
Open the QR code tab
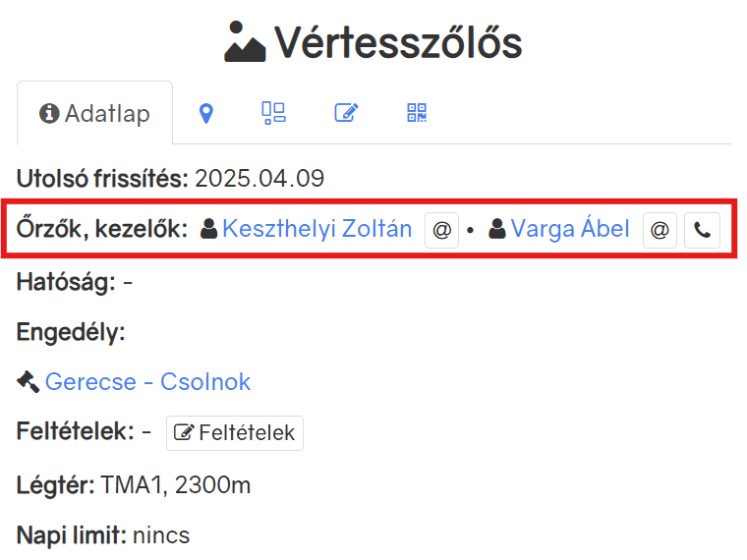point(417,113)
